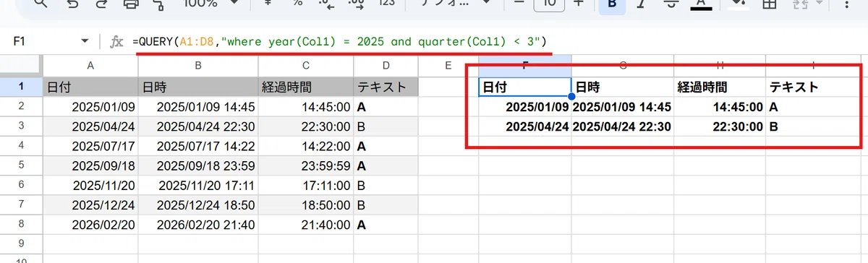The width and height of the screenshot is (868, 263).
Task: Click cell H1 with bold 経過時間
Action: (720, 87)
